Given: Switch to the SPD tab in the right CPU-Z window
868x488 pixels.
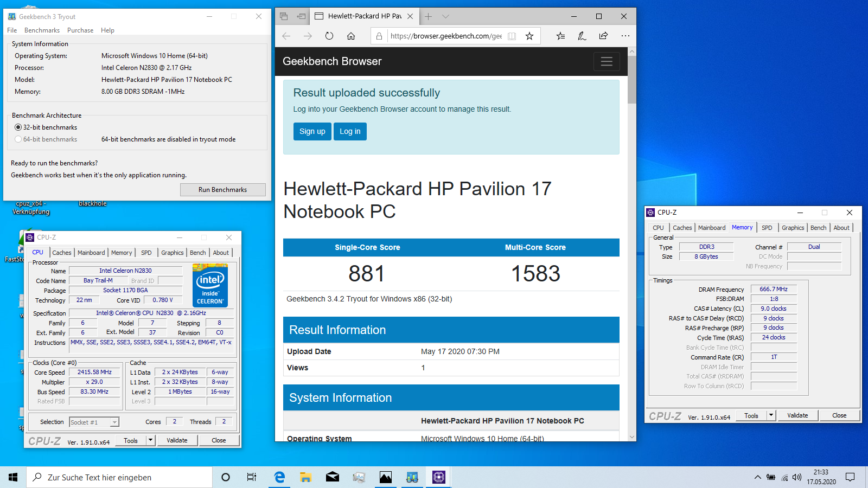Looking at the screenshot, I should coord(767,228).
